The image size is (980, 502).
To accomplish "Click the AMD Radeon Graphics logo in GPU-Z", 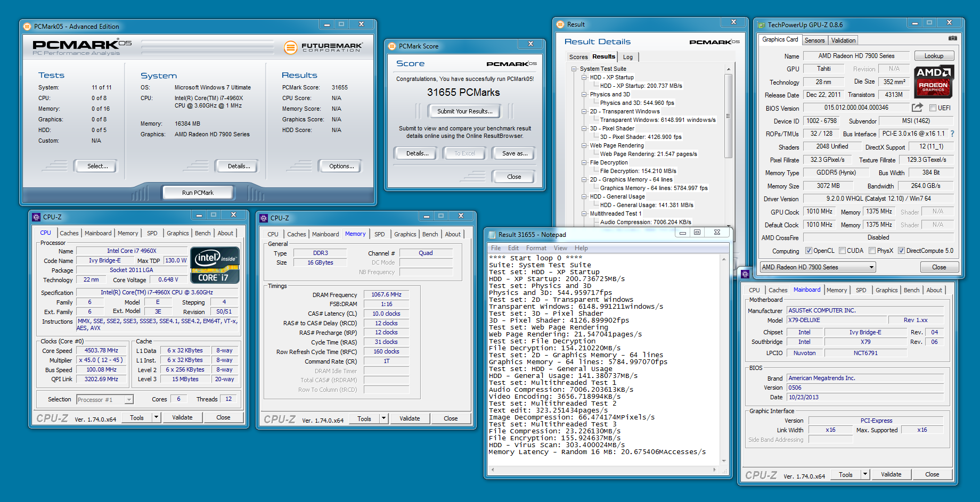I will tap(934, 81).
